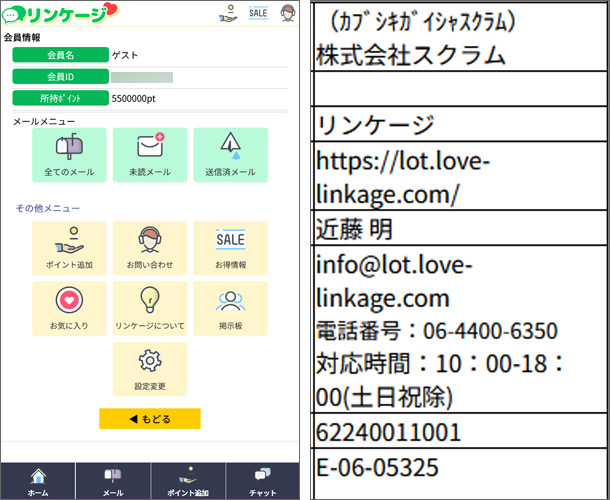Open the お気に入り heart tile
Image resolution: width=610 pixels, height=500 pixels.
coord(69,309)
